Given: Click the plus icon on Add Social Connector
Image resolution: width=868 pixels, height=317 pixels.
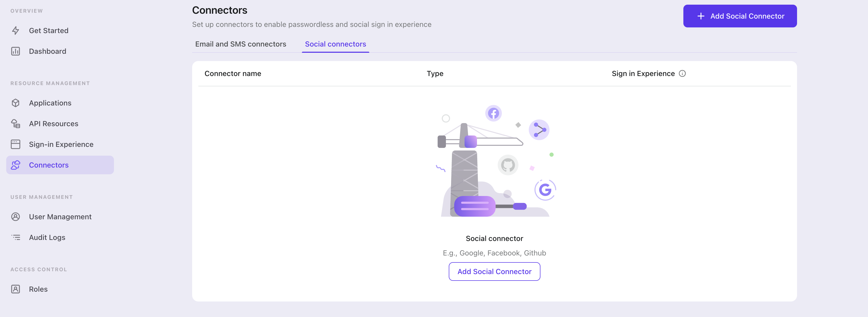Looking at the screenshot, I should click(701, 16).
